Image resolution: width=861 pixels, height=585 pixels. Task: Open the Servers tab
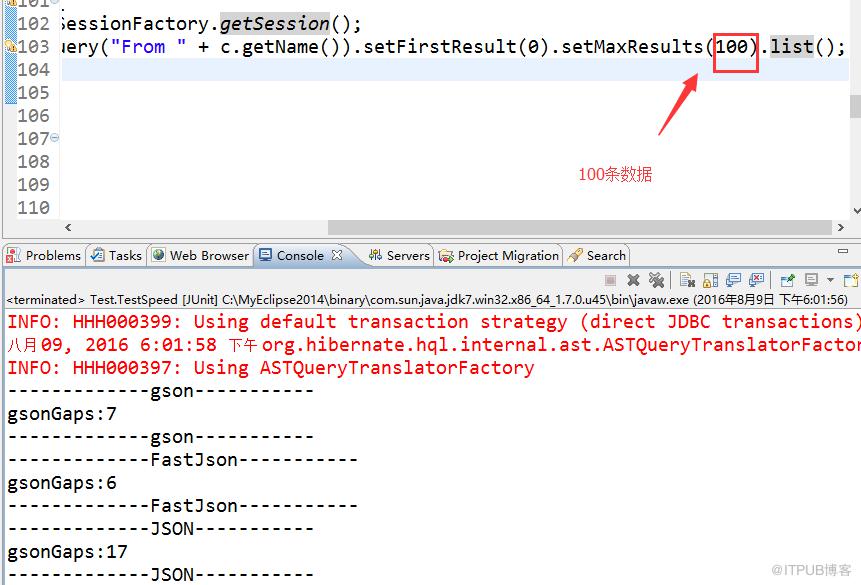399,255
